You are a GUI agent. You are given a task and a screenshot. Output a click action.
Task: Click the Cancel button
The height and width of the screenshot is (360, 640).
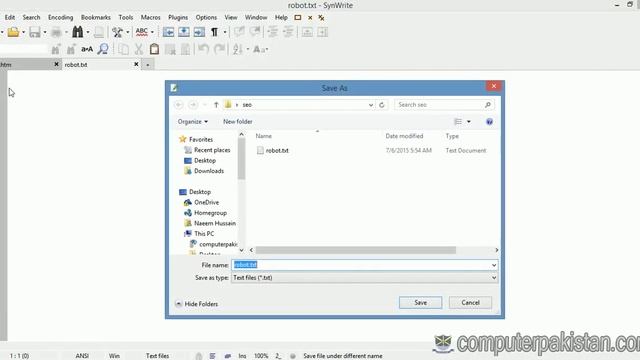[x=470, y=302]
